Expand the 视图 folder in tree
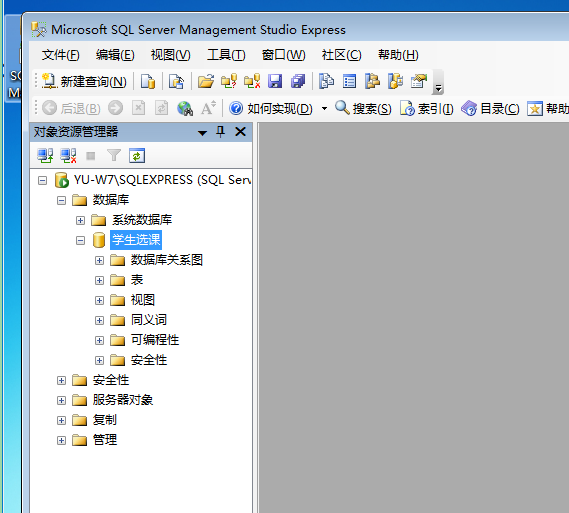569x513 pixels. point(99,300)
